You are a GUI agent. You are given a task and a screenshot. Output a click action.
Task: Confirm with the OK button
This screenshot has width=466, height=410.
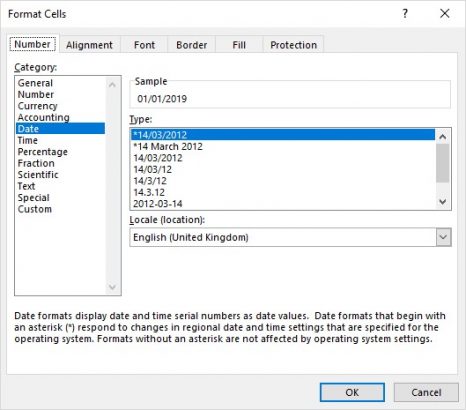pos(352,392)
